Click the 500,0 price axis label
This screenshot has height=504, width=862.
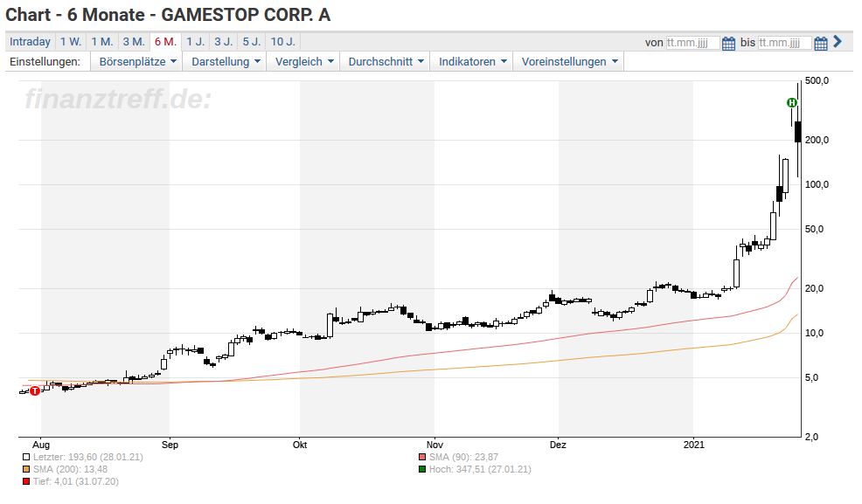pyautogui.click(x=817, y=80)
